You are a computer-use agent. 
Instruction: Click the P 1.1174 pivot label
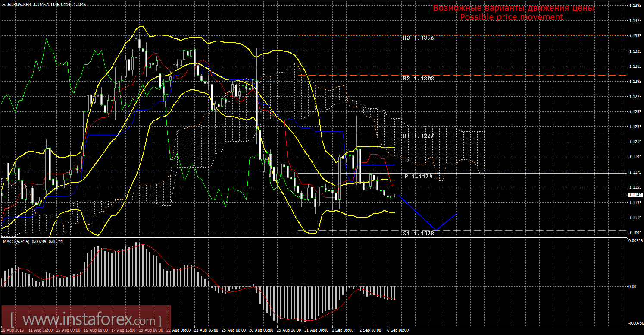coord(419,177)
